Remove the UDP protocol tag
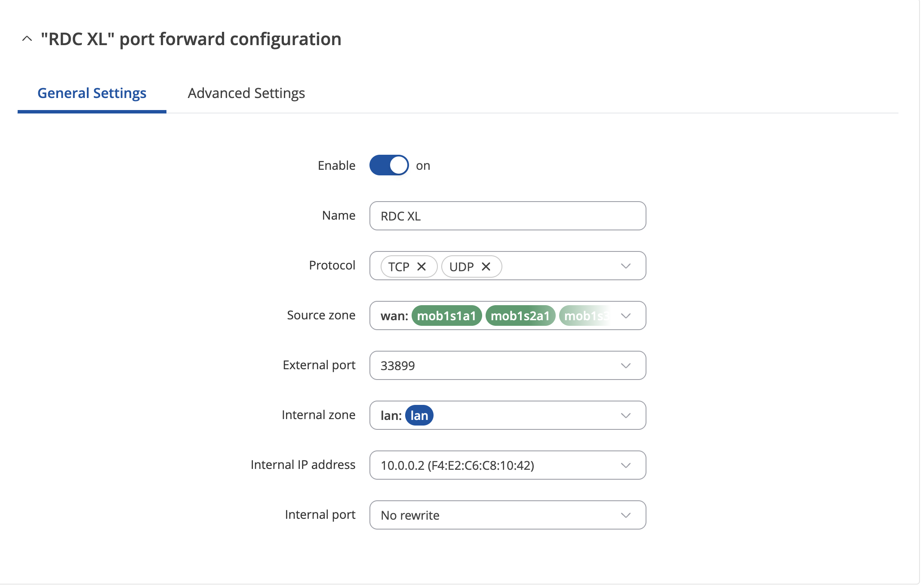 pos(486,266)
